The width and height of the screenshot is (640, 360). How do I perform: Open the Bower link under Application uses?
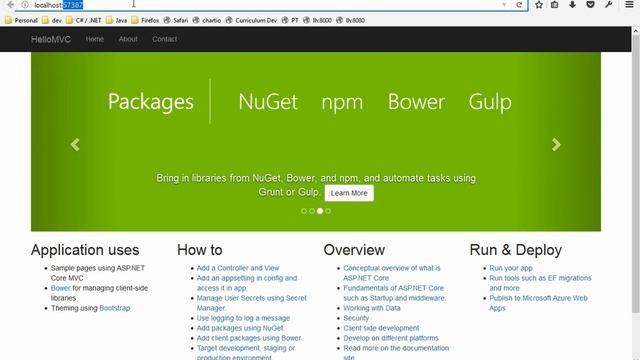pos(60,288)
